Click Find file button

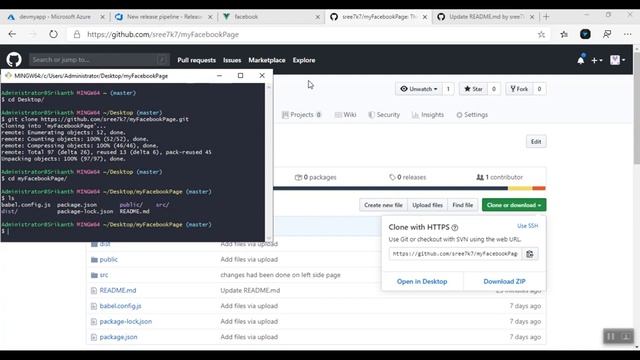[462, 205]
